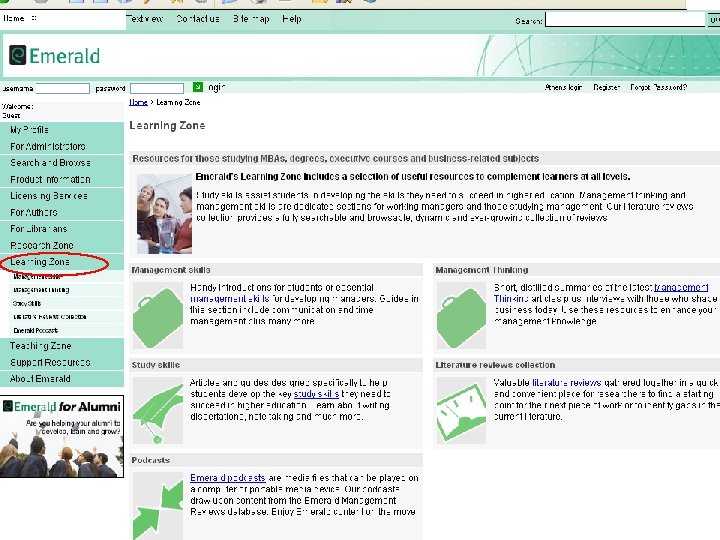This screenshot has width=720, height=540.
Task: Click the students photo in the intro section
Action: tap(164, 214)
